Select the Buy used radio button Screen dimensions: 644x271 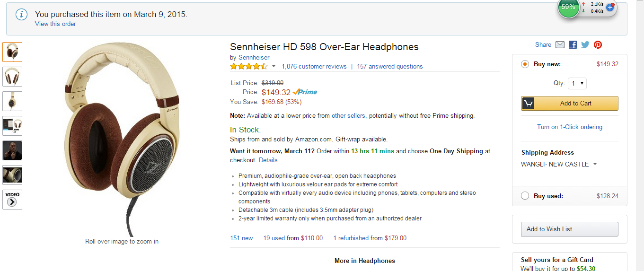click(525, 196)
